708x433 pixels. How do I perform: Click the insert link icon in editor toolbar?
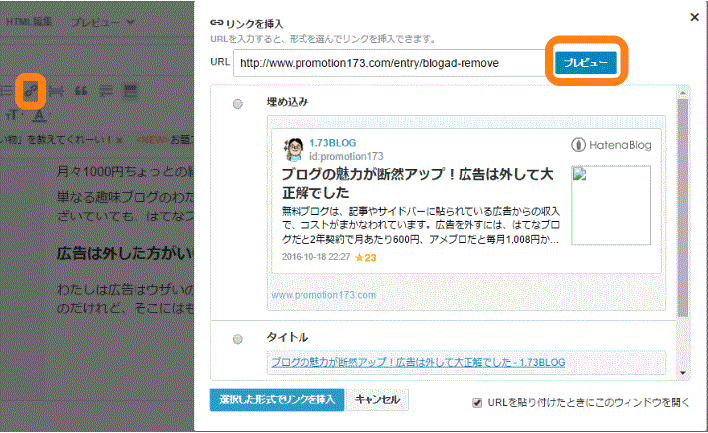[x=31, y=91]
